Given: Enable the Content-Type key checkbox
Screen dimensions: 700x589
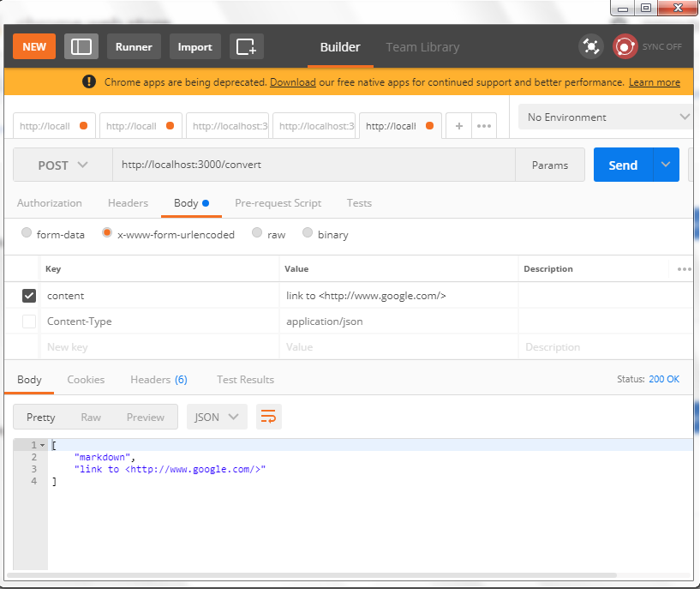Looking at the screenshot, I should [29, 321].
